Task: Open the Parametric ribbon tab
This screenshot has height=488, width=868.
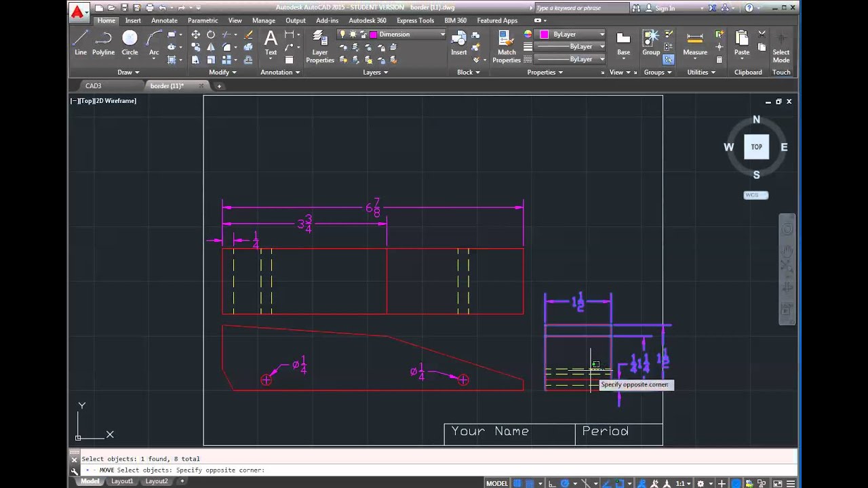Action: tap(203, 20)
